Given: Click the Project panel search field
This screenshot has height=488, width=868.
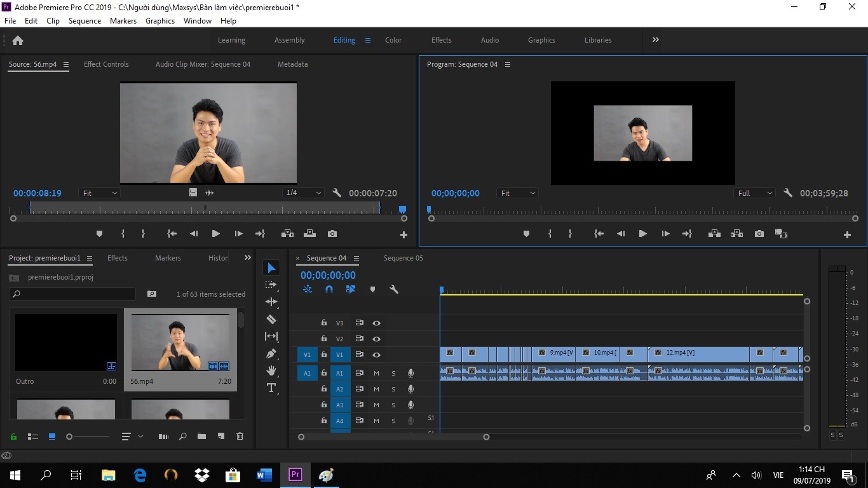Looking at the screenshot, I should pos(72,294).
